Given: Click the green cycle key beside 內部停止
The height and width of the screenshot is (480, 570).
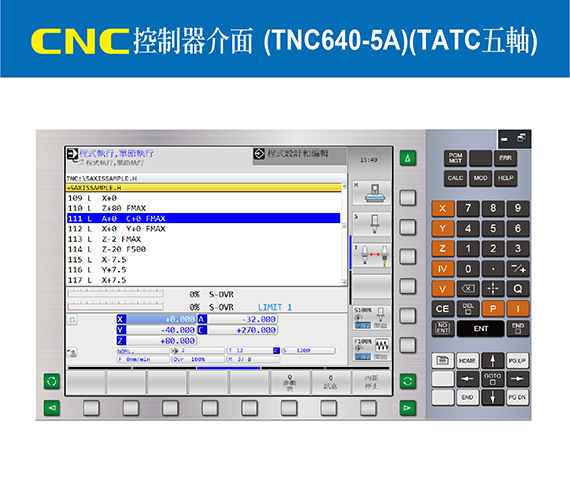Looking at the screenshot, I should (408, 381).
